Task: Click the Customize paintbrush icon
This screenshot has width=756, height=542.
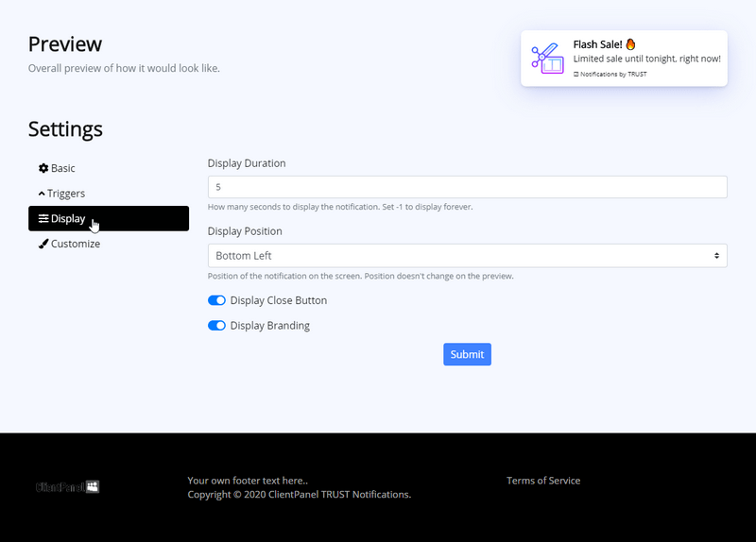Action: pyautogui.click(x=43, y=244)
